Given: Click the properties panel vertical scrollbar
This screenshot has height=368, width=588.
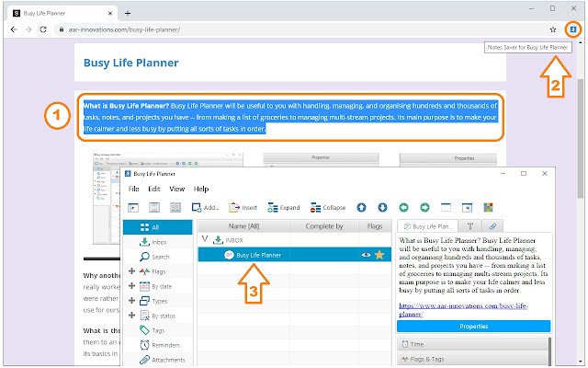Looking at the screenshot, I should tap(550, 351).
